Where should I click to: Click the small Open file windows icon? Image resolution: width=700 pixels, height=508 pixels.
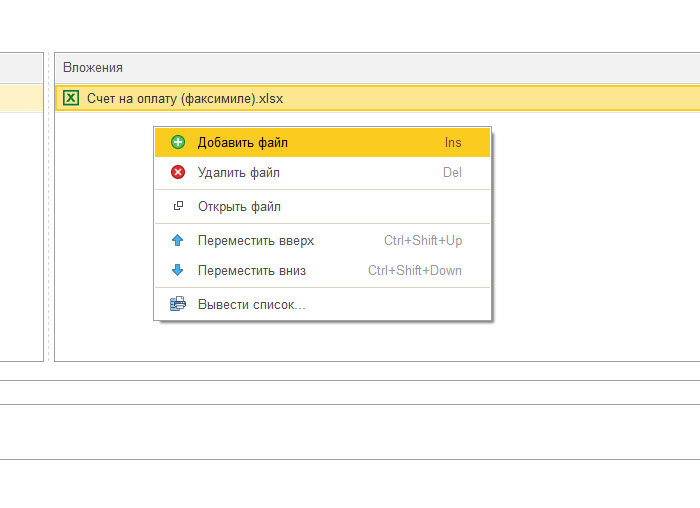coord(178,206)
